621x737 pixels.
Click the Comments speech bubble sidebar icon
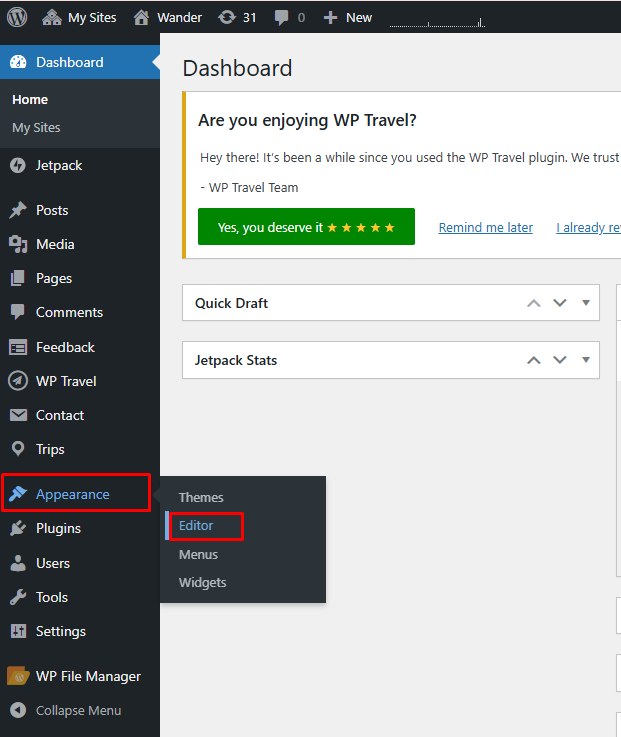pos(18,312)
